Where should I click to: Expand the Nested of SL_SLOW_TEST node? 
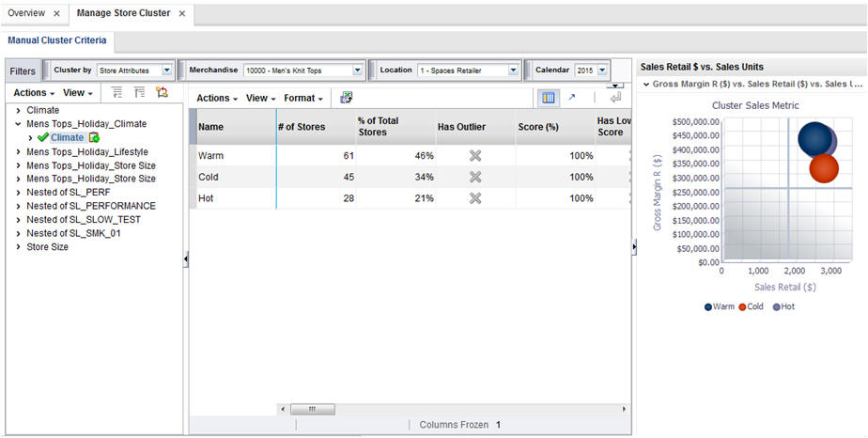pyautogui.click(x=18, y=219)
